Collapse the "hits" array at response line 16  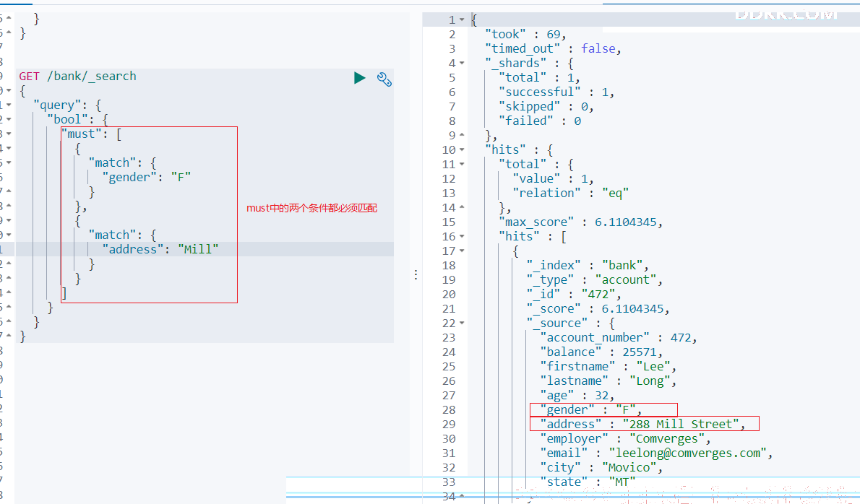(462, 236)
